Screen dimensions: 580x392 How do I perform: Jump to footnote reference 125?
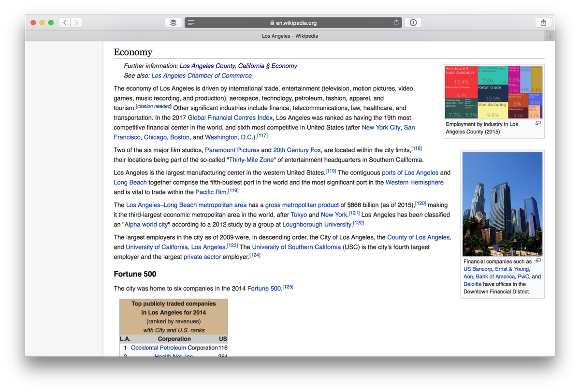288,287
